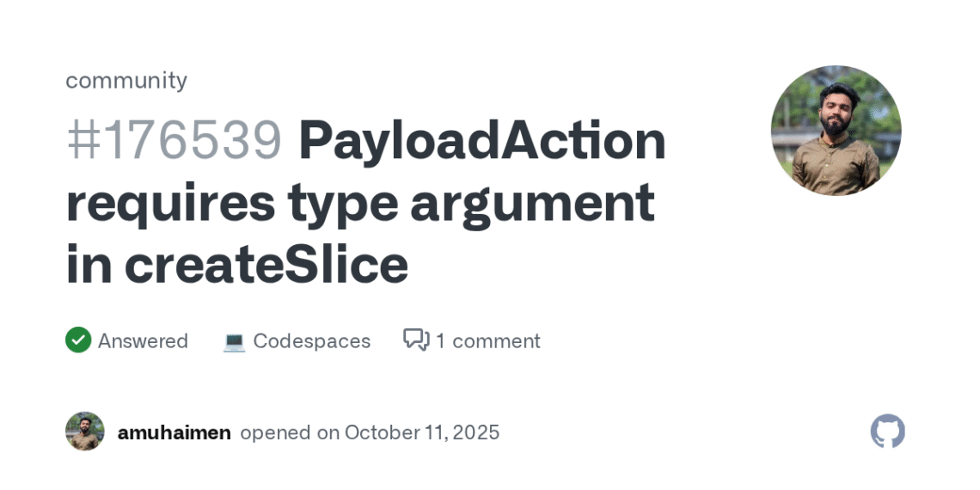Click the word argument in the title

coord(532,203)
